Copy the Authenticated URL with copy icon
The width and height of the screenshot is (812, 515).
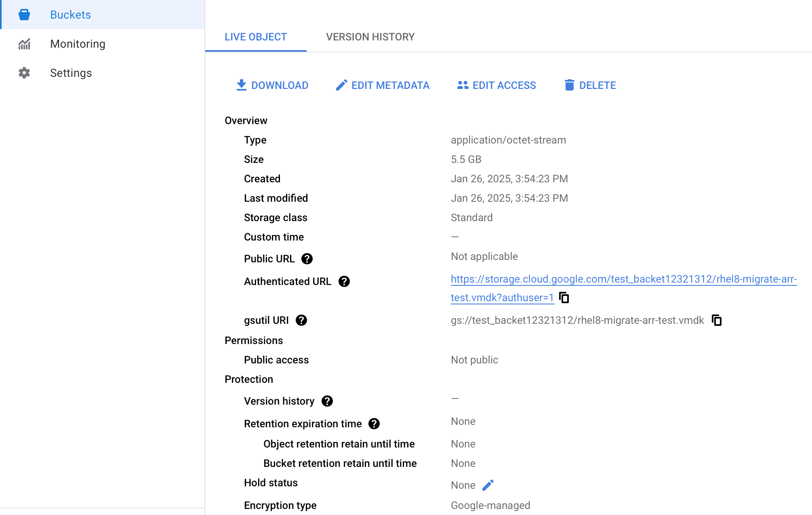click(x=564, y=298)
